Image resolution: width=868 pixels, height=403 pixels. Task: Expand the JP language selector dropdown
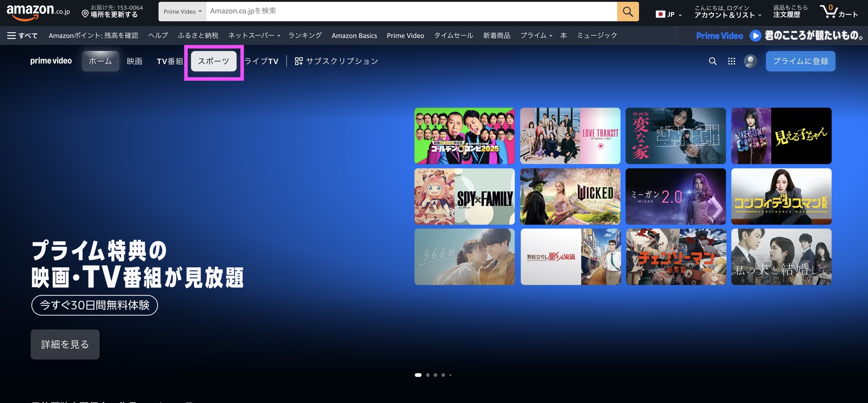(668, 14)
